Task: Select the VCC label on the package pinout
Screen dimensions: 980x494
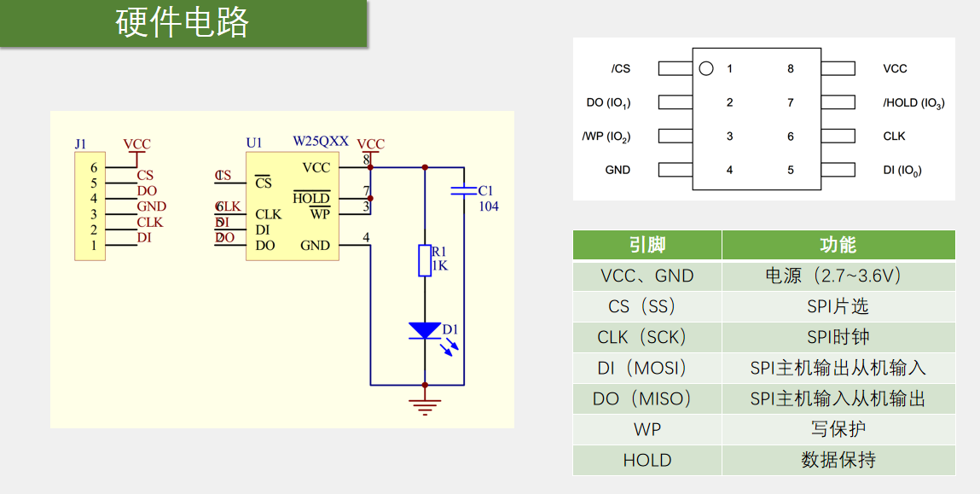Action: click(x=895, y=69)
